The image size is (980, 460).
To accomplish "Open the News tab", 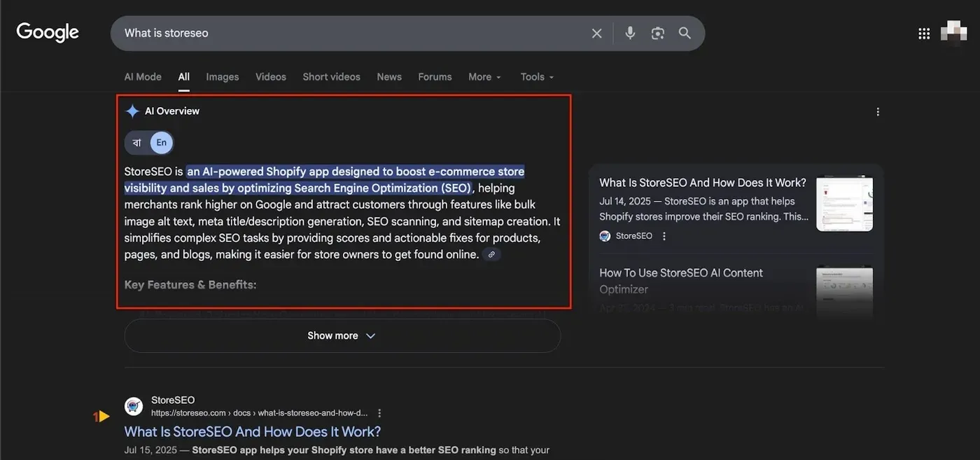I will [389, 77].
